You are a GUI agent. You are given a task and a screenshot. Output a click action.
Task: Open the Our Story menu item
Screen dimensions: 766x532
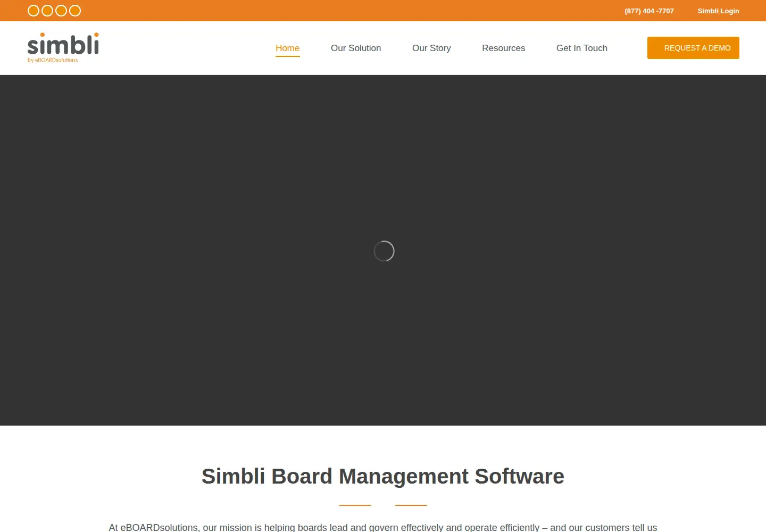point(431,48)
